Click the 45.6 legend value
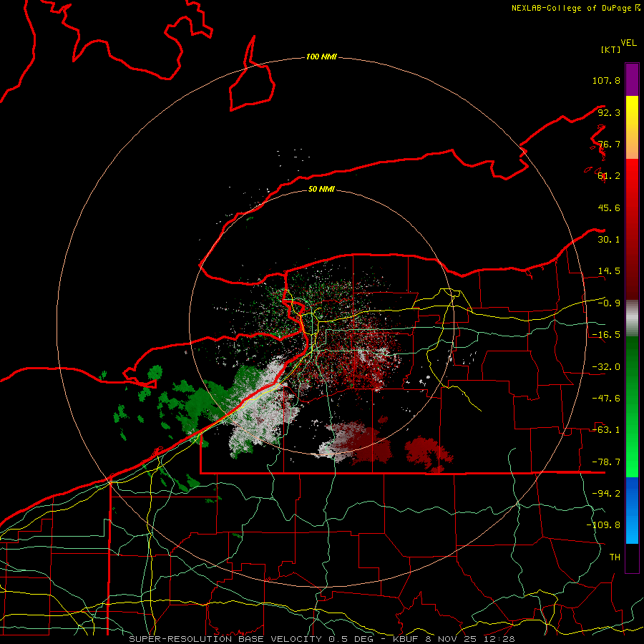This screenshot has height=644, width=644. [609, 208]
